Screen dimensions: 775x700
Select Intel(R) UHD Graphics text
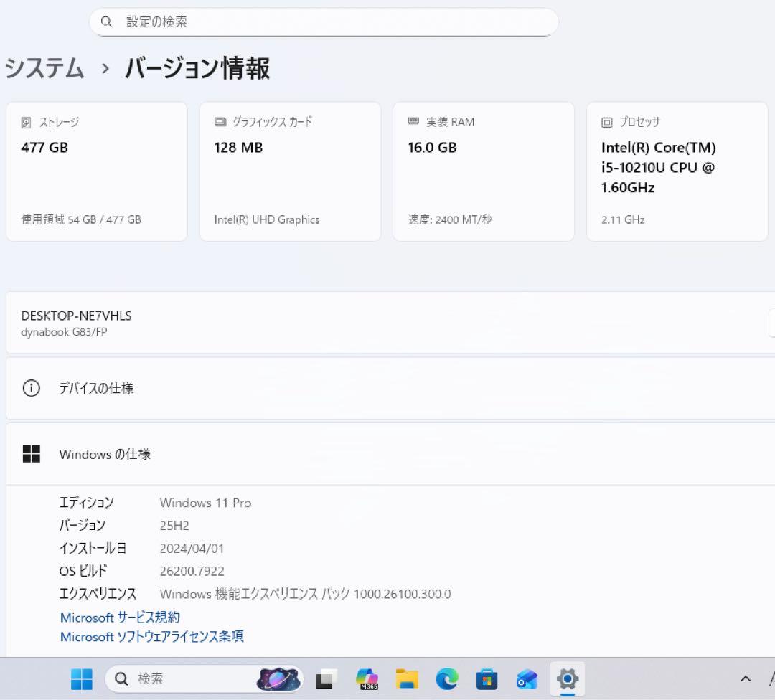[267, 220]
